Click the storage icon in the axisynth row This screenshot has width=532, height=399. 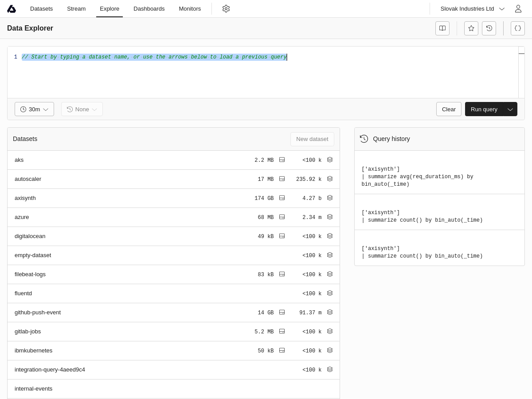point(282,198)
